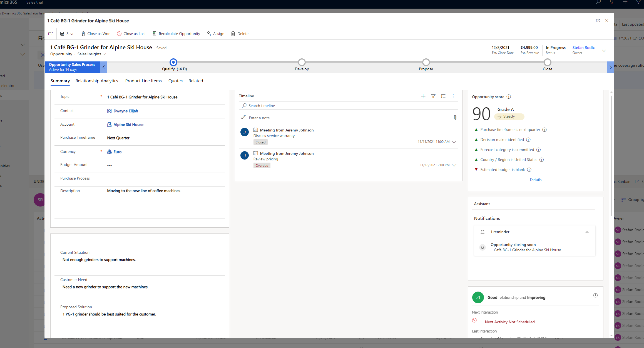Click the lightbulb icon in the top bar
Image resolution: width=644 pixels, height=348 pixels.
611,2
